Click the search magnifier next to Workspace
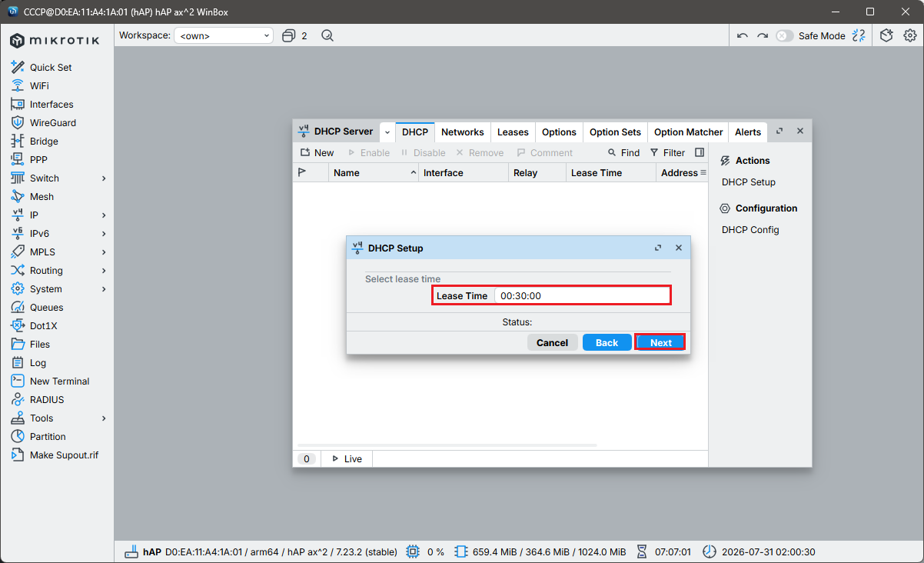924x563 pixels. pyautogui.click(x=327, y=35)
